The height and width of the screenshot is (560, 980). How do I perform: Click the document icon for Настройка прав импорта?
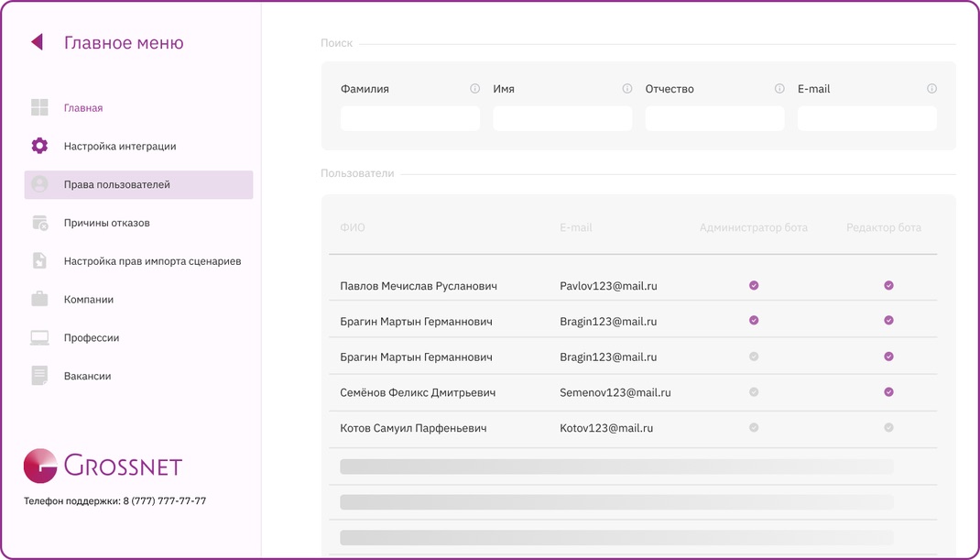pyautogui.click(x=39, y=261)
